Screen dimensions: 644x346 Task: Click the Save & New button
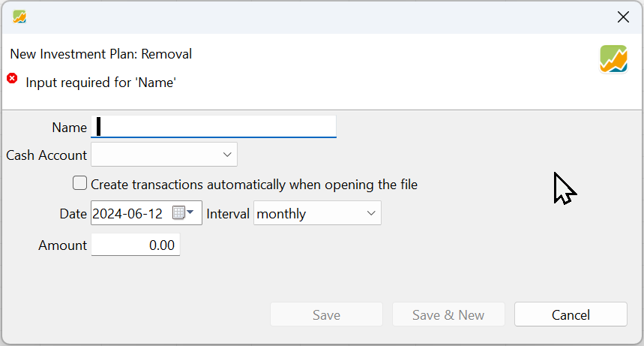(448, 315)
